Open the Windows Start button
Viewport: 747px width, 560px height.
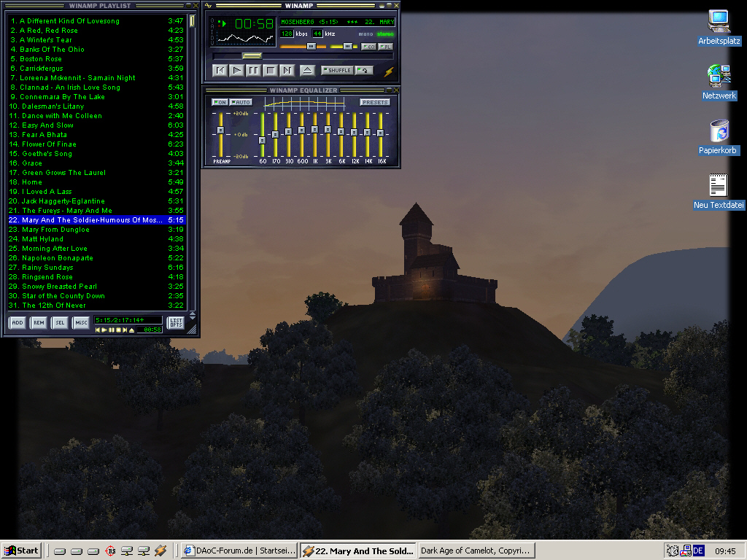(x=21, y=551)
